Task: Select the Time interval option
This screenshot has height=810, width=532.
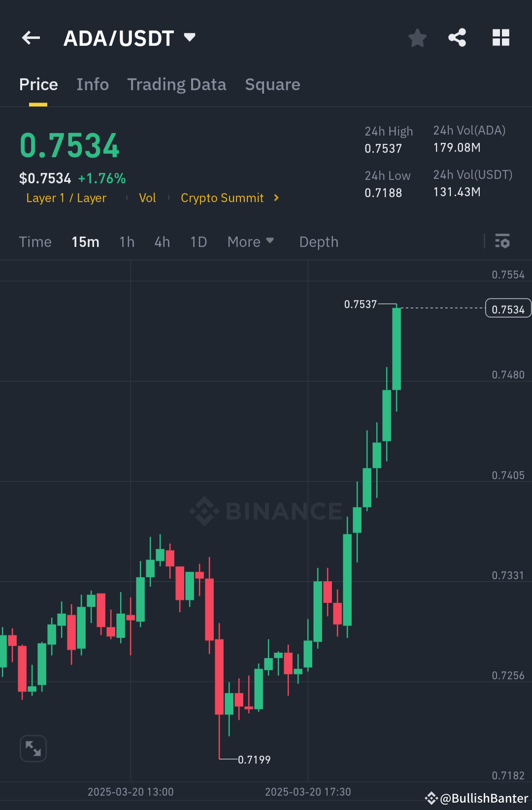Action: pos(35,242)
